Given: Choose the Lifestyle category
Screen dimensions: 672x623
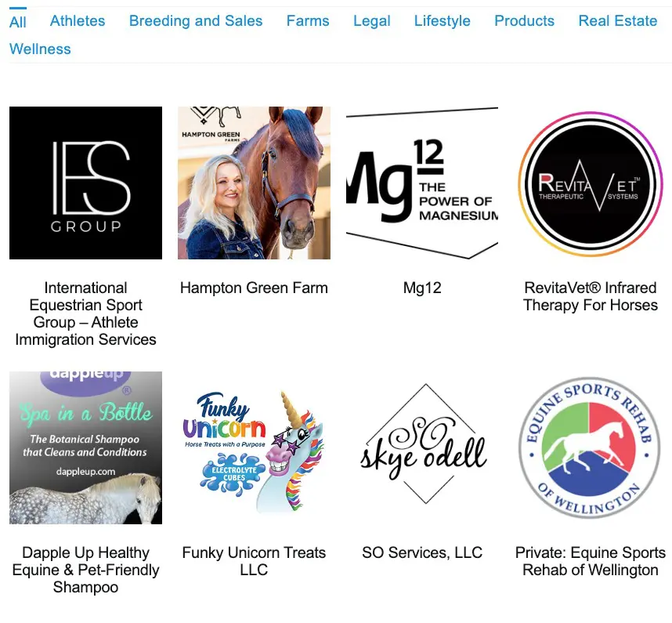Looking at the screenshot, I should coord(443,21).
